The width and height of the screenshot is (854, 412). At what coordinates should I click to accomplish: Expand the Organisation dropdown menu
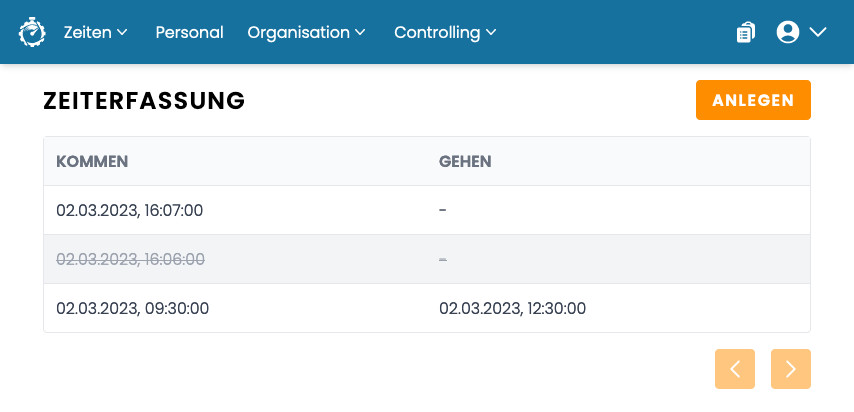click(307, 32)
